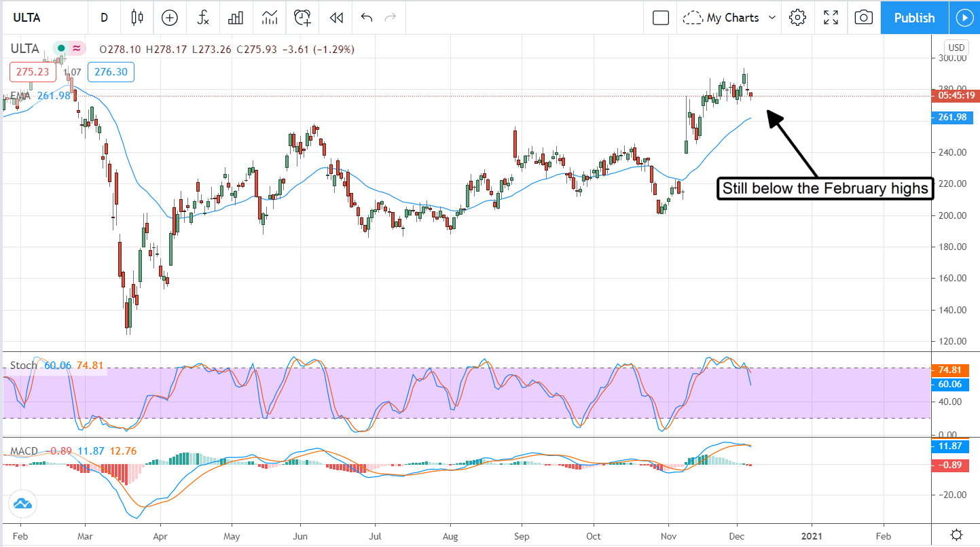Expand the My Charts dropdown arrow

pyautogui.click(x=772, y=18)
